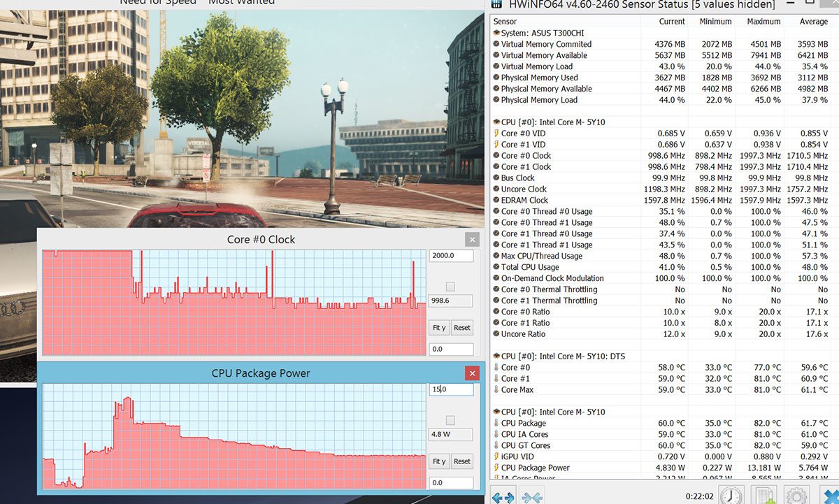Screen dimensions: 839x504
Task: Click the 0.0 minimum field in CPU Package Power graph
Action: pos(451,482)
